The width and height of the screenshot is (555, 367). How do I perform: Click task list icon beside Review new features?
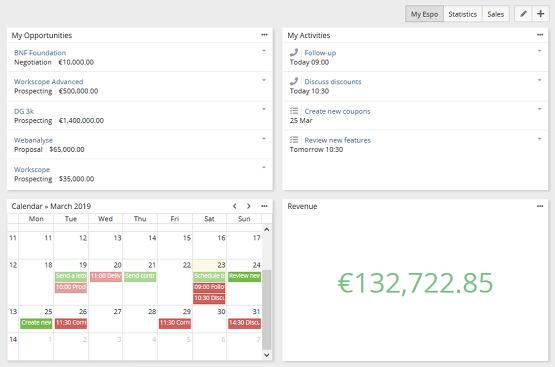click(294, 140)
